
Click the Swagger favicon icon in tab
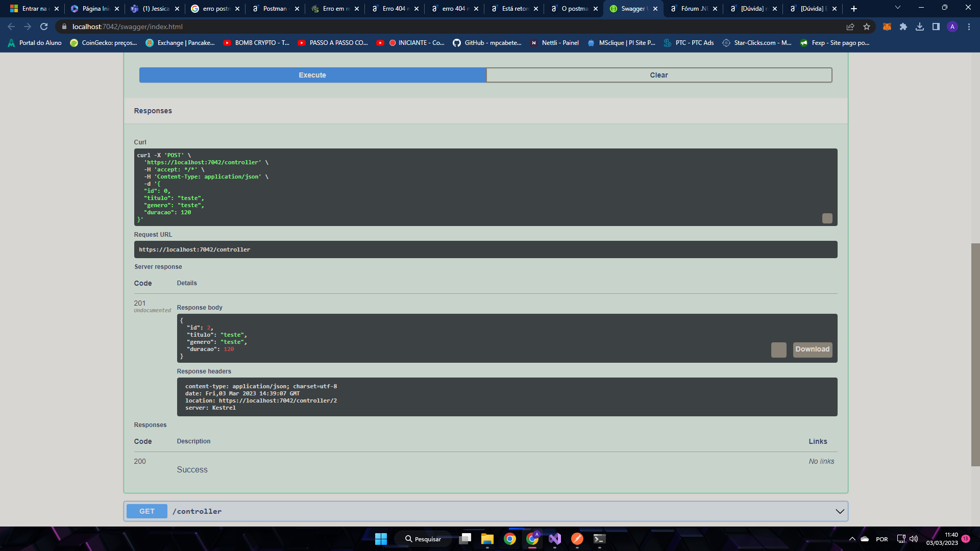click(613, 8)
